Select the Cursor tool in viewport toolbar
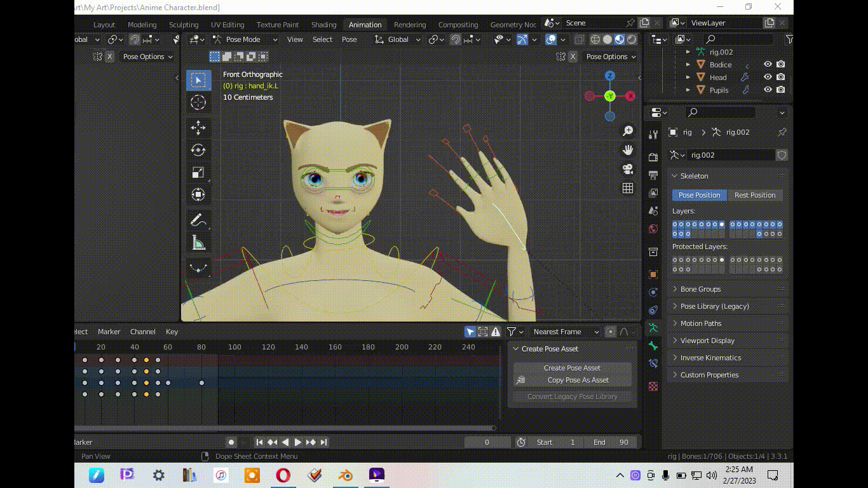The height and width of the screenshot is (488, 868). pyautogui.click(x=198, y=102)
